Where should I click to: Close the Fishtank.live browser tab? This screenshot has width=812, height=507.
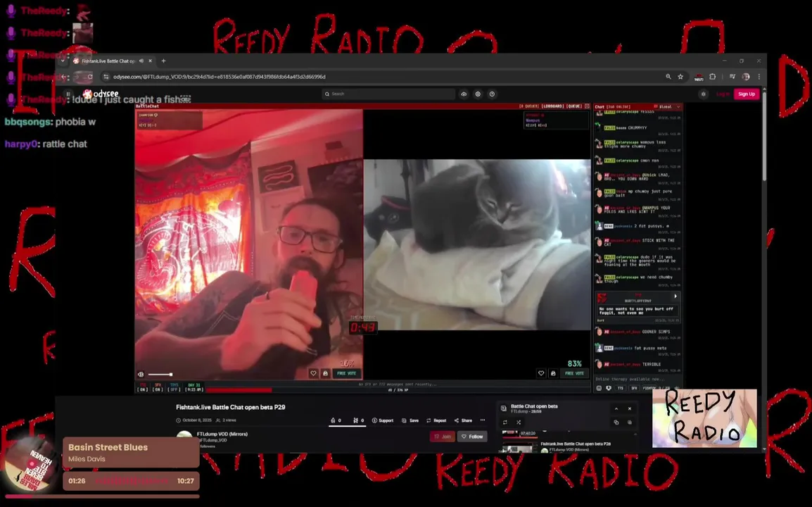tap(150, 61)
